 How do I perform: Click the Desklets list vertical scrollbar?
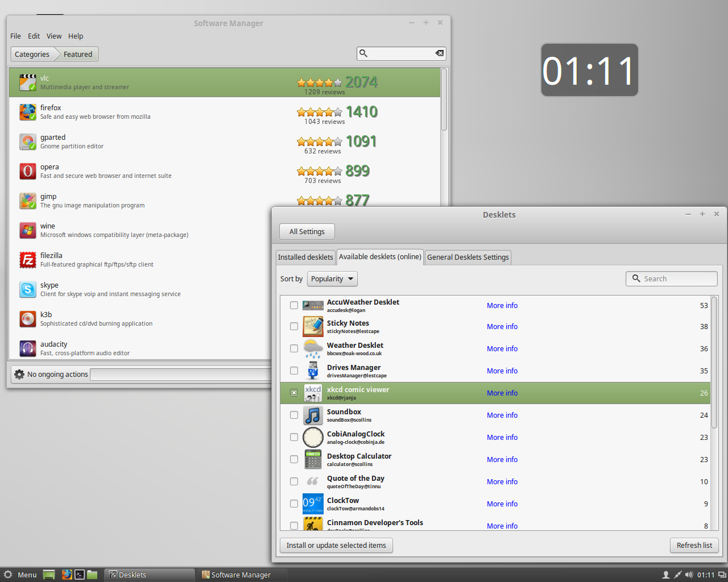[x=714, y=363]
